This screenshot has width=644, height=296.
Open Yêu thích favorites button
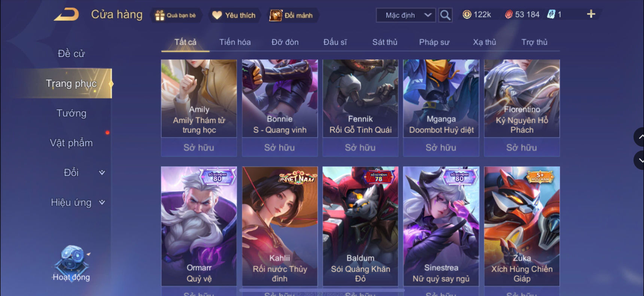pos(234,15)
